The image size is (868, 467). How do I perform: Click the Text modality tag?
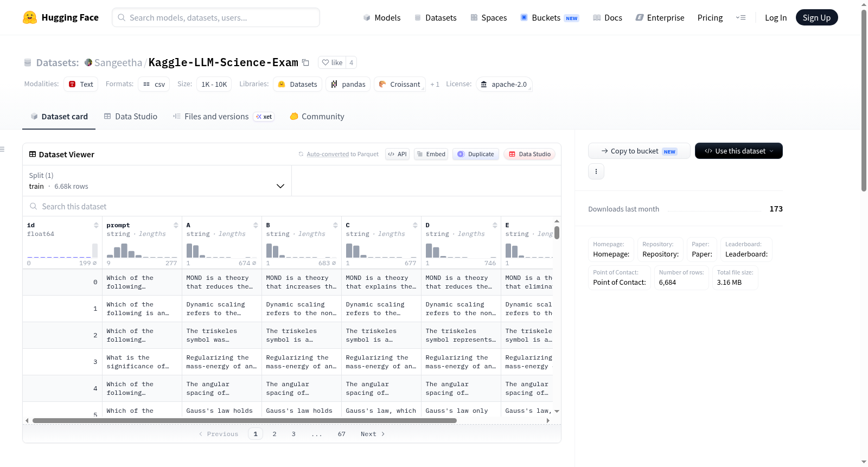click(81, 84)
